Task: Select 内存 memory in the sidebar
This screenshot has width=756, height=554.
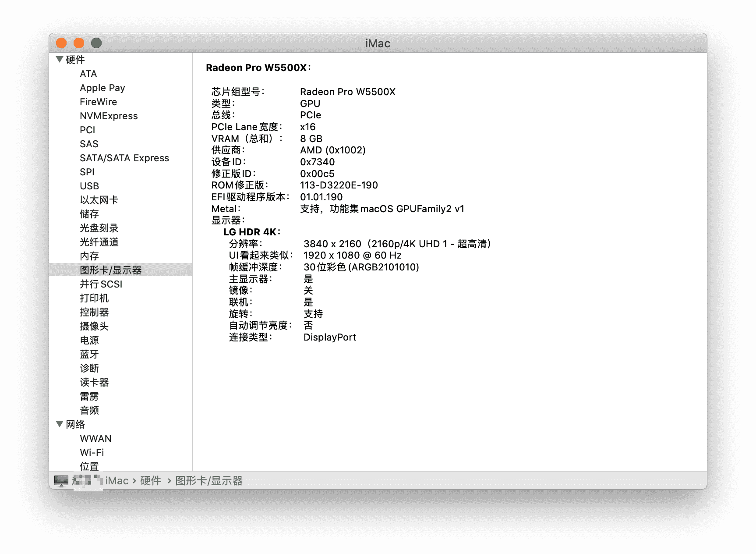Action: click(89, 256)
